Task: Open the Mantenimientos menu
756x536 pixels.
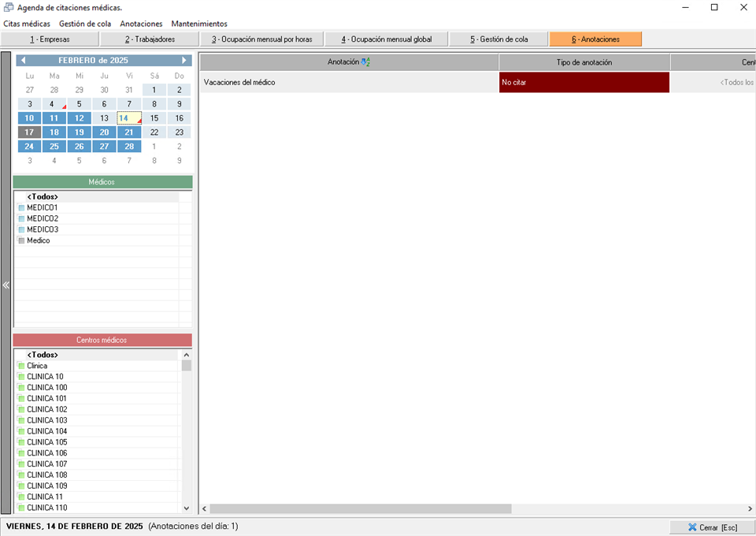Action: (199, 24)
